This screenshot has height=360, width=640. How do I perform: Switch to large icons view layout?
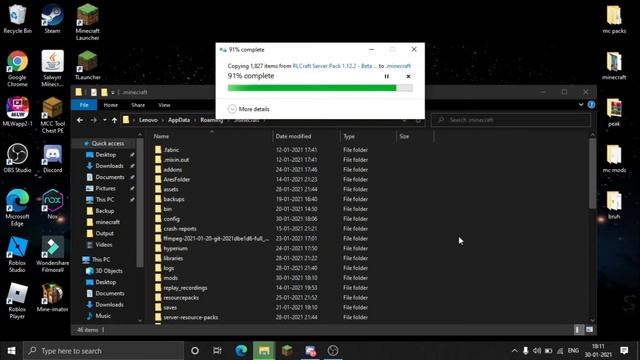pyautogui.click(x=589, y=329)
